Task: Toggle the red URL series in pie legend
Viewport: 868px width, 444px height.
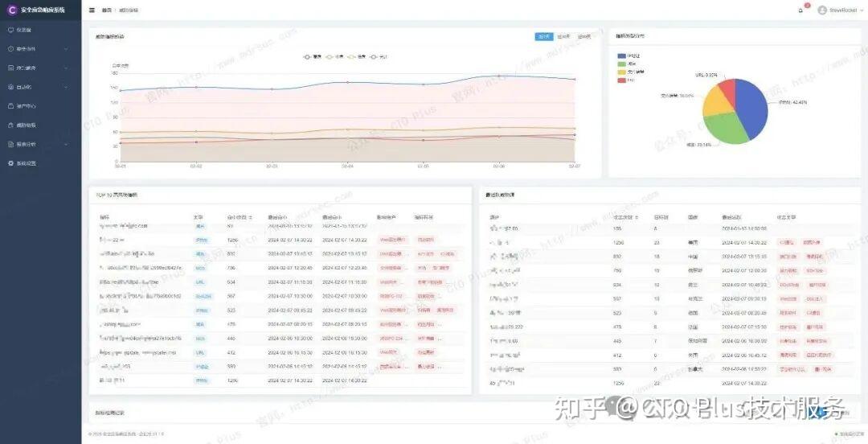Action: point(626,80)
